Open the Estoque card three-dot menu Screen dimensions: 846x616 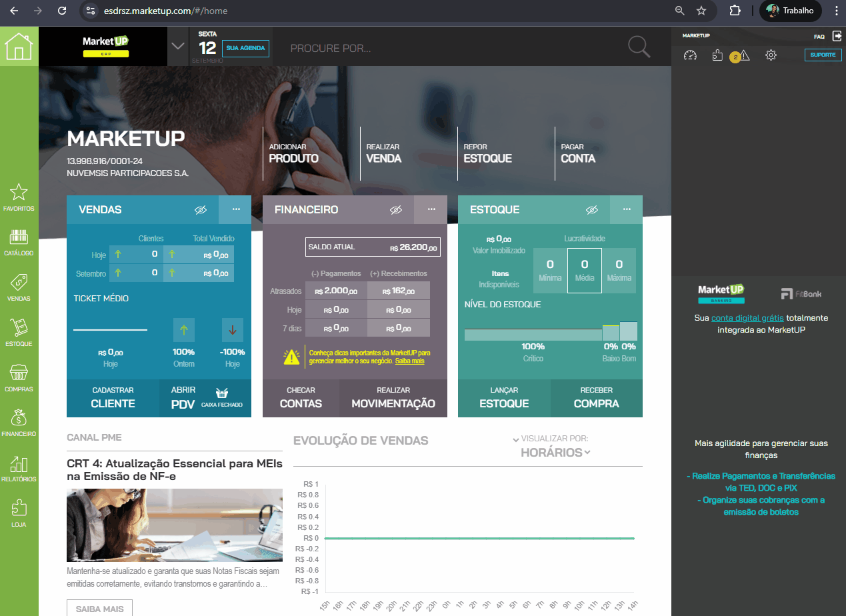[x=627, y=209]
